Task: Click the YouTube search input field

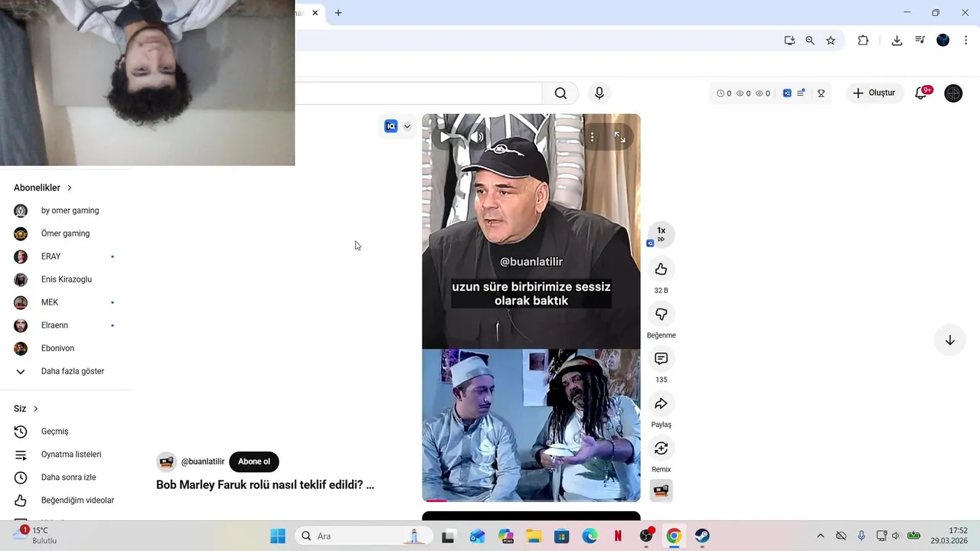Action: (x=418, y=93)
